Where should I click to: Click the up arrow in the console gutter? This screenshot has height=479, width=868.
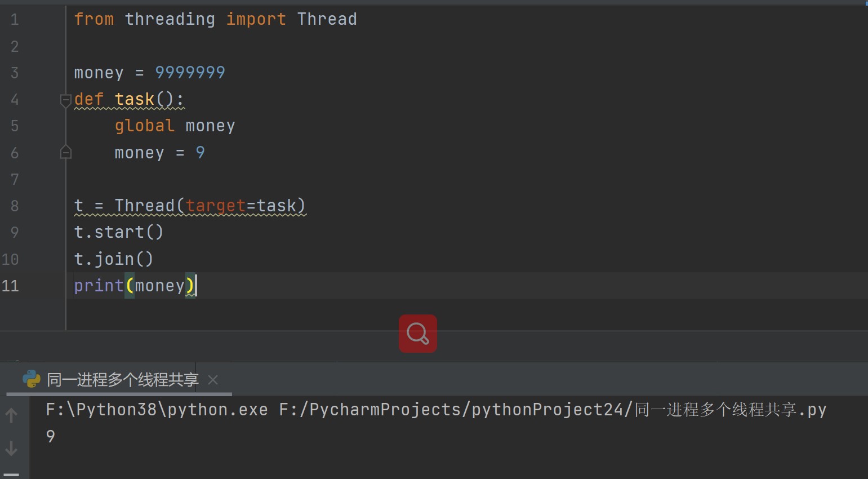[11, 416]
